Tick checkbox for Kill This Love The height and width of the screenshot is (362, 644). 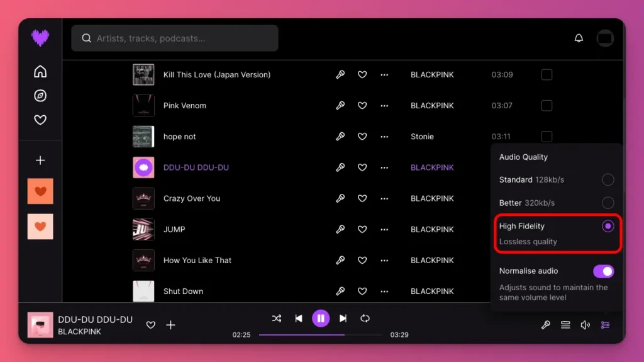pos(547,74)
